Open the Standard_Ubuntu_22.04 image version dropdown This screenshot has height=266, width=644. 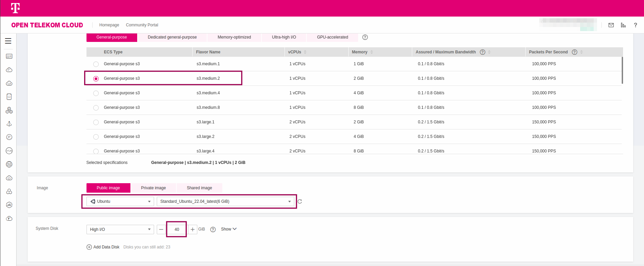tap(225, 201)
